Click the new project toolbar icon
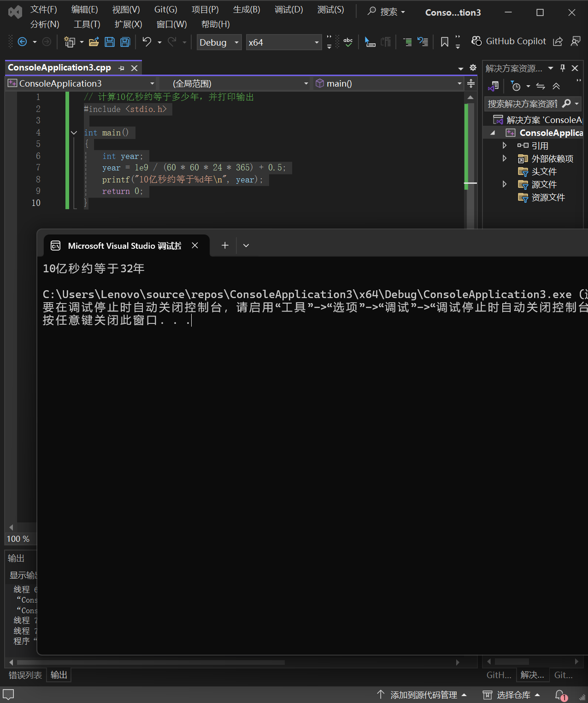 point(69,42)
